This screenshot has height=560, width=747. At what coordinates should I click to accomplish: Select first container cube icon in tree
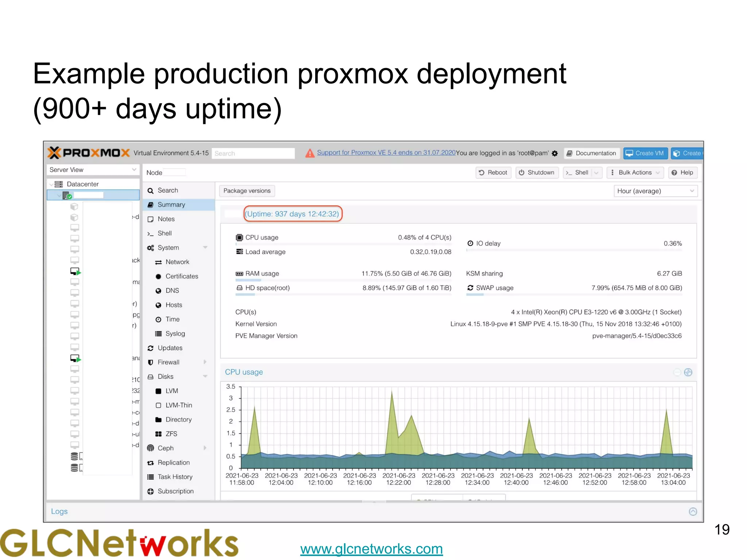point(74,206)
